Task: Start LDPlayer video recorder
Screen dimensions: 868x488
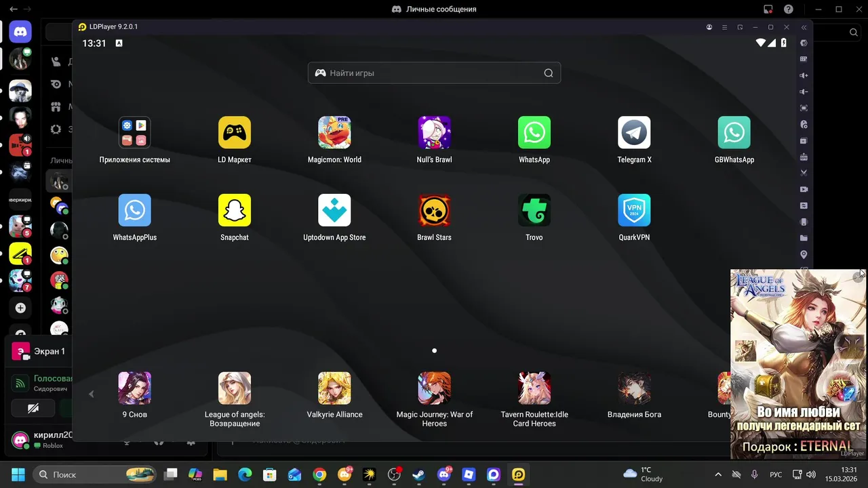Action: click(x=804, y=189)
